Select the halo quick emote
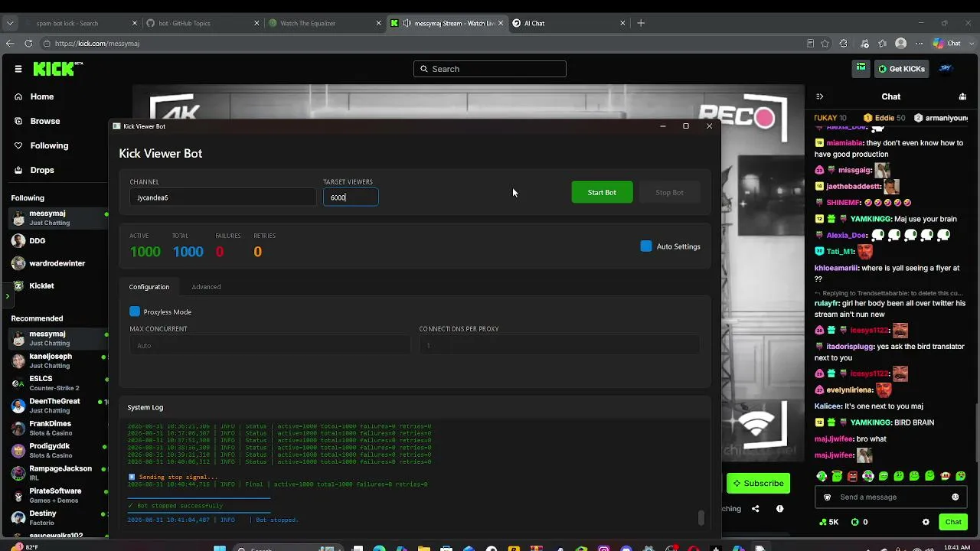 pyautogui.click(x=837, y=476)
